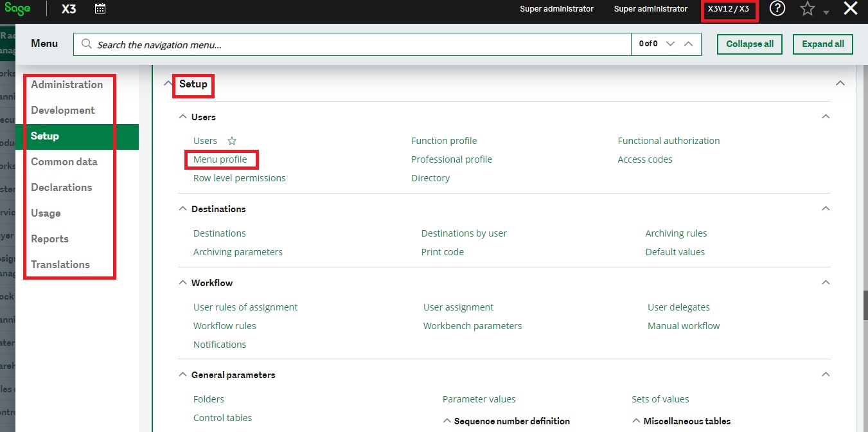
Task: Click the Collapse all button
Action: coord(749,44)
